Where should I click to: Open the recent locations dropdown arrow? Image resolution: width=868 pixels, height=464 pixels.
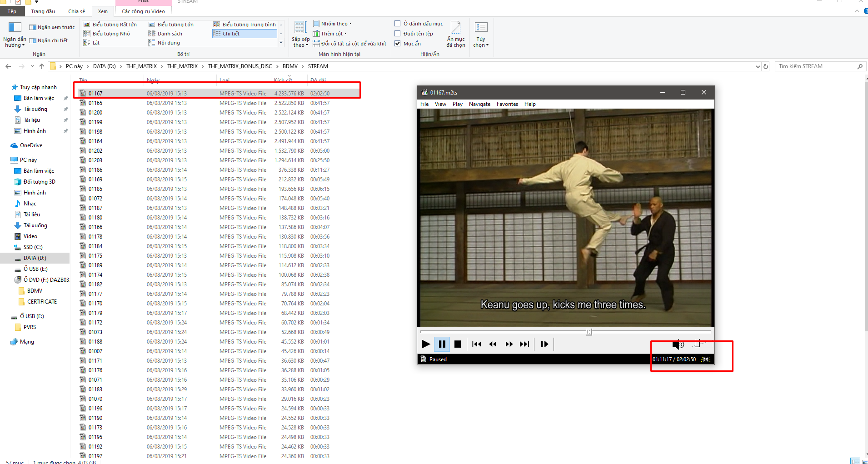[x=32, y=66]
